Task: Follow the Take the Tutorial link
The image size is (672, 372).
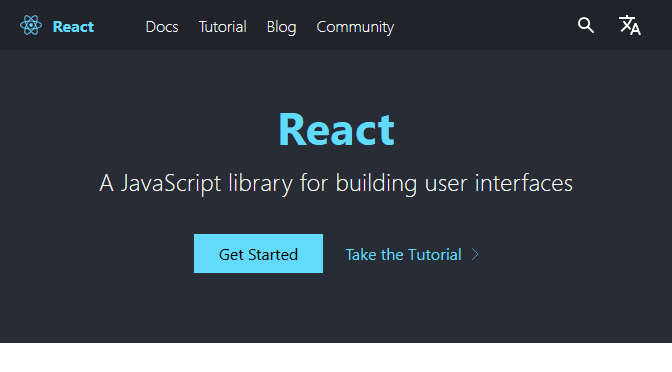Action: coord(404,255)
